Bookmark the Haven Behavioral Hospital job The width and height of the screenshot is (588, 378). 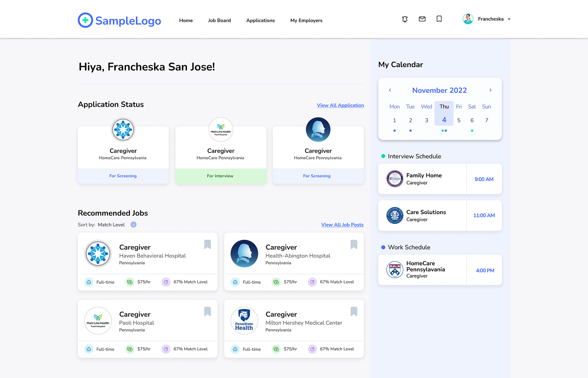point(207,244)
